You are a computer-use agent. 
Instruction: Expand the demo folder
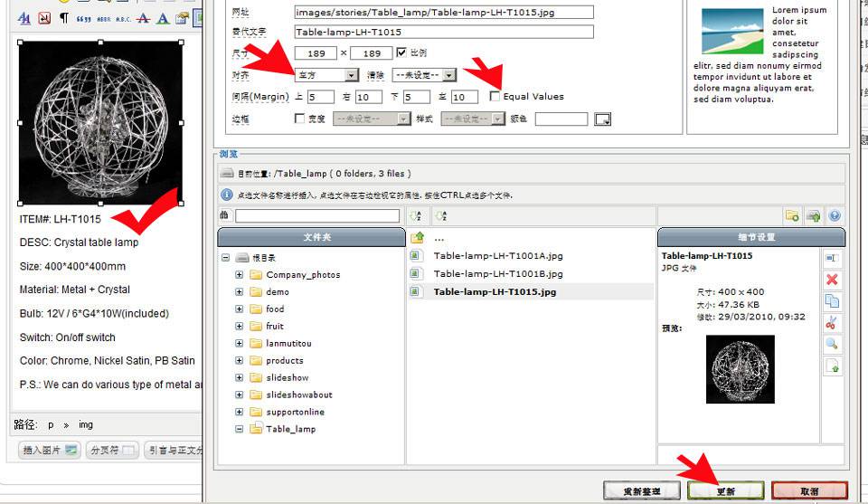click(x=239, y=292)
